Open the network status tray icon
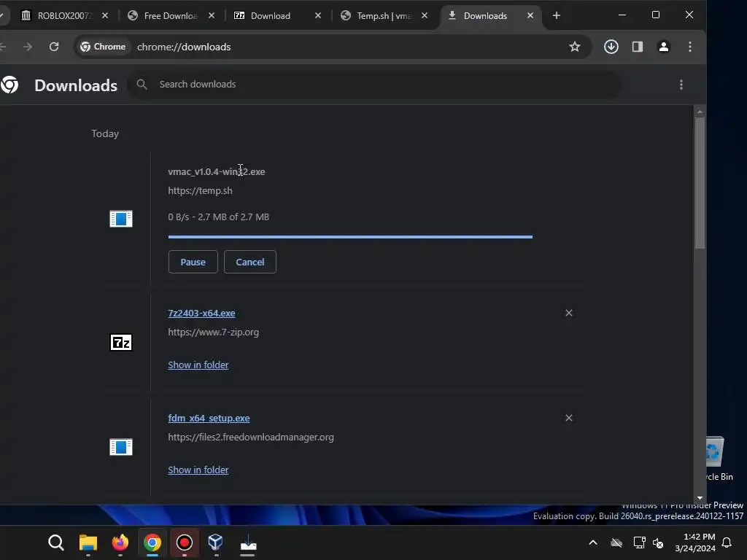Screen dimensions: 747x560 [639, 542]
